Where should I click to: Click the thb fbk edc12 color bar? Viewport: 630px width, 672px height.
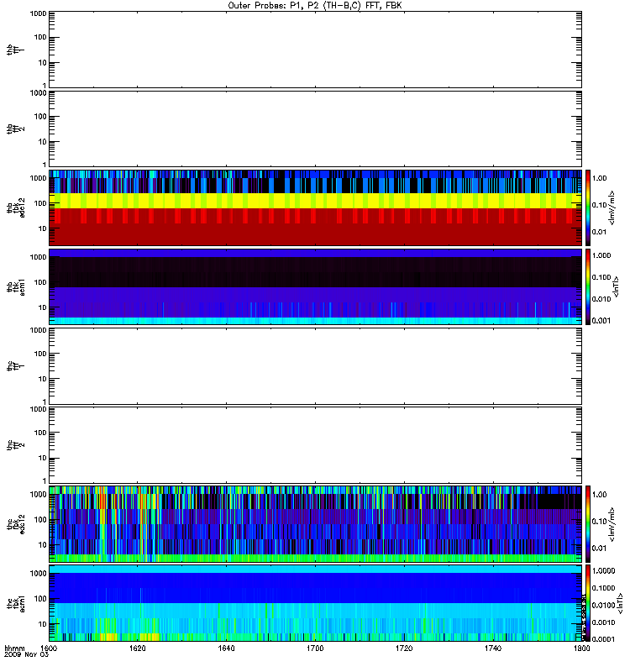click(588, 207)
